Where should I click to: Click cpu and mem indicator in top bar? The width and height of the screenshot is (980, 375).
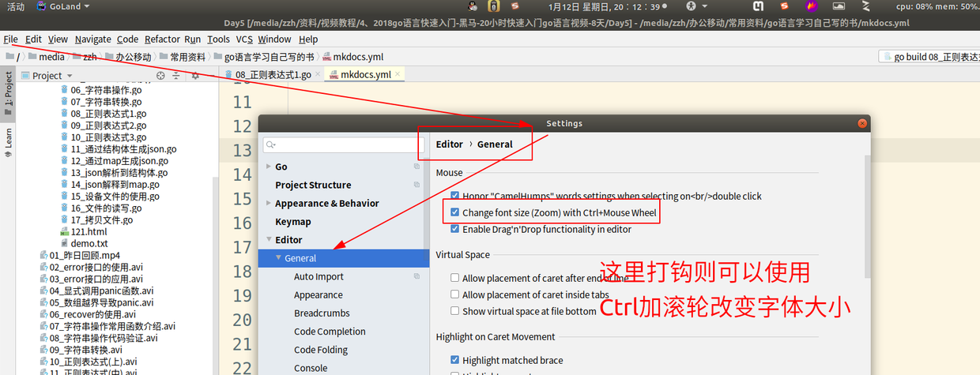[938, 6]
